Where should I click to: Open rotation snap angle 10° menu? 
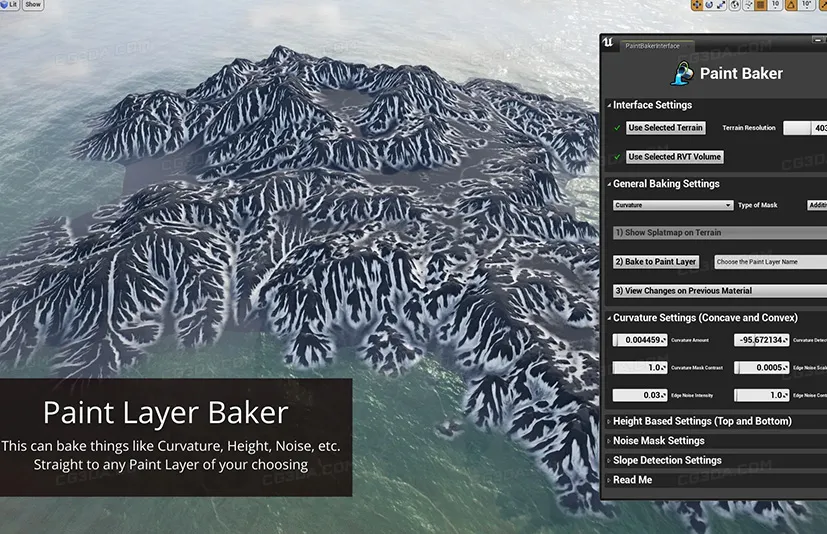(x=806, y=5)
